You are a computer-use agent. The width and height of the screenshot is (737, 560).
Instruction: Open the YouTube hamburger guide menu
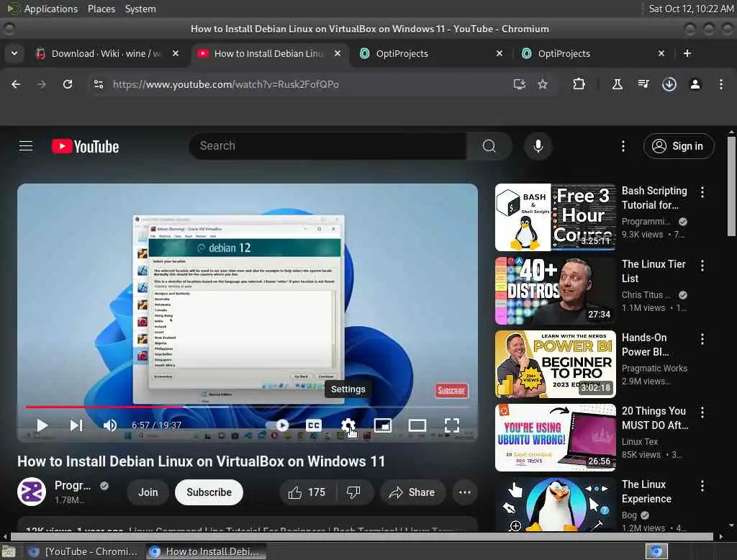[x=26, y=146]
